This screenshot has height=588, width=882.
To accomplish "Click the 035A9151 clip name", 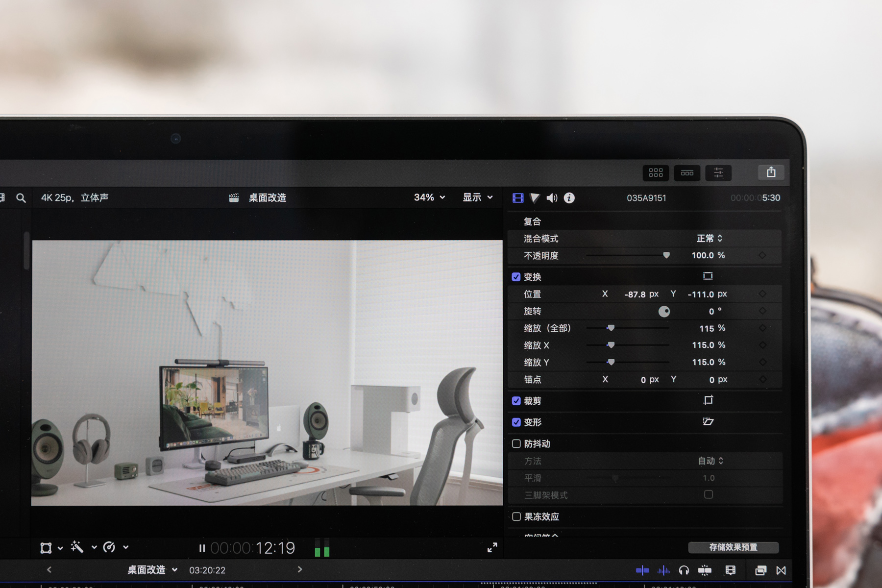I will tap(646, 198).
